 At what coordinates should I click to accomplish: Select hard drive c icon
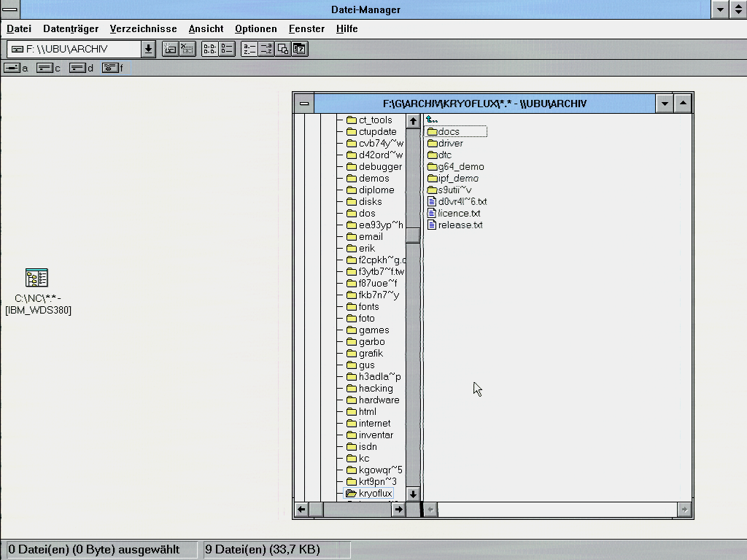[x=49, y=68]
